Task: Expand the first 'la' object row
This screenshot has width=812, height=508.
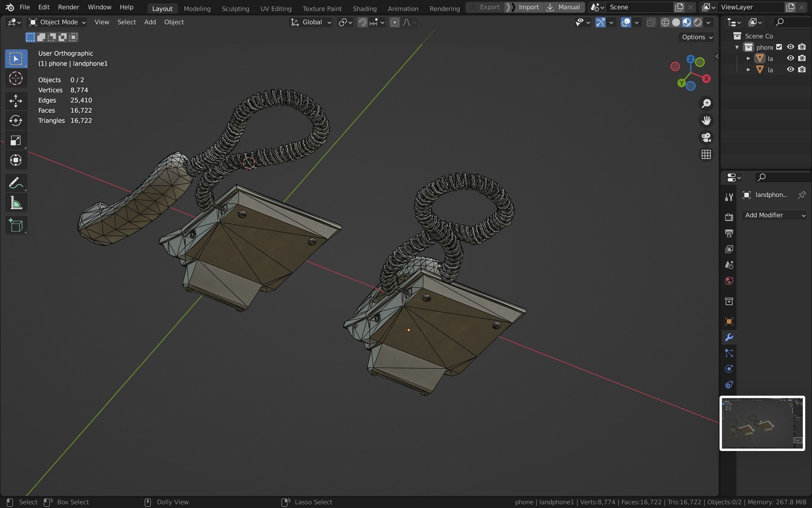Action: [x=748, y=58]
